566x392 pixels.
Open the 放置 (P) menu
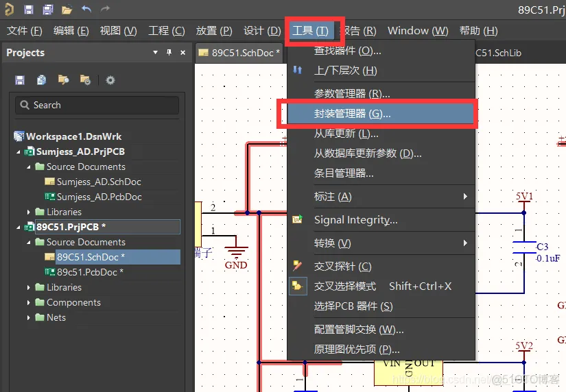(x=214, y=31)
